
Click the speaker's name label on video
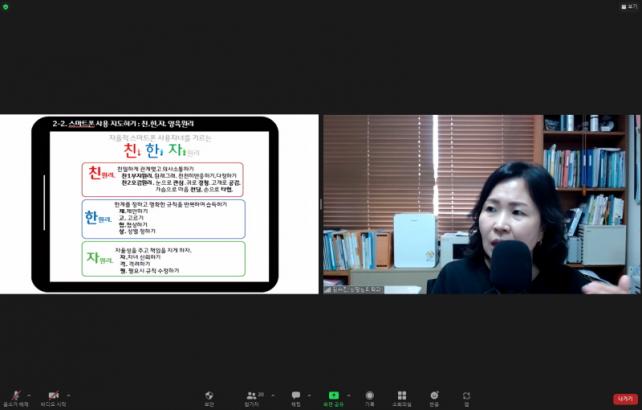[x=352, y=290]
